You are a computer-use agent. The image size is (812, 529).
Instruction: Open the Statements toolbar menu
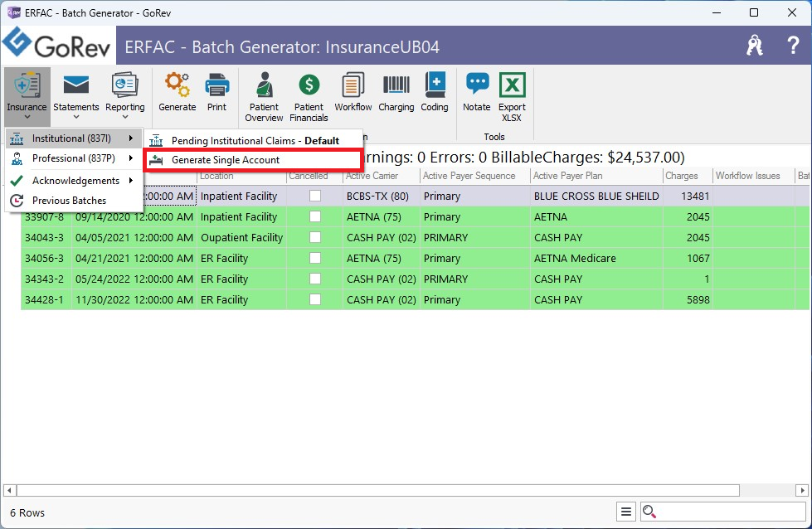[x=76, y=95]
